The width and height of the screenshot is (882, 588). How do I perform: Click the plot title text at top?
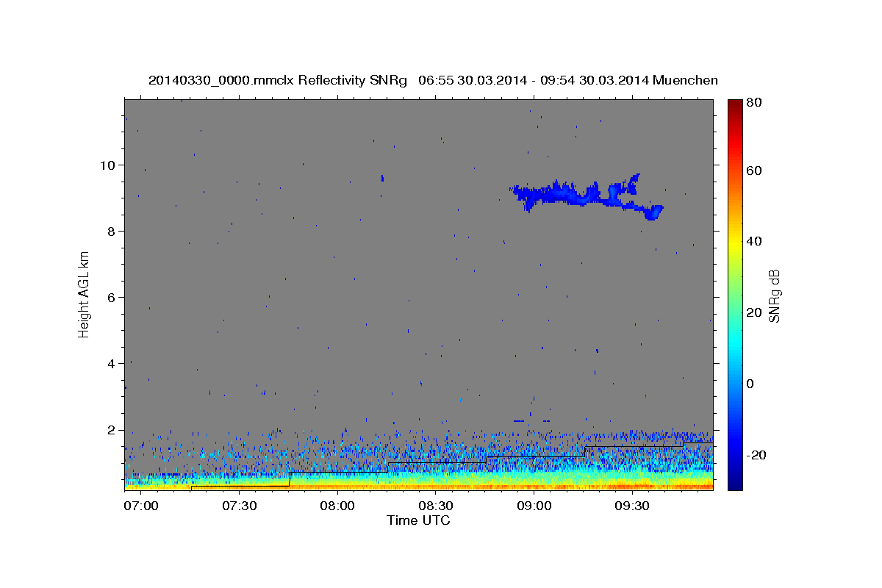point(433,80)
